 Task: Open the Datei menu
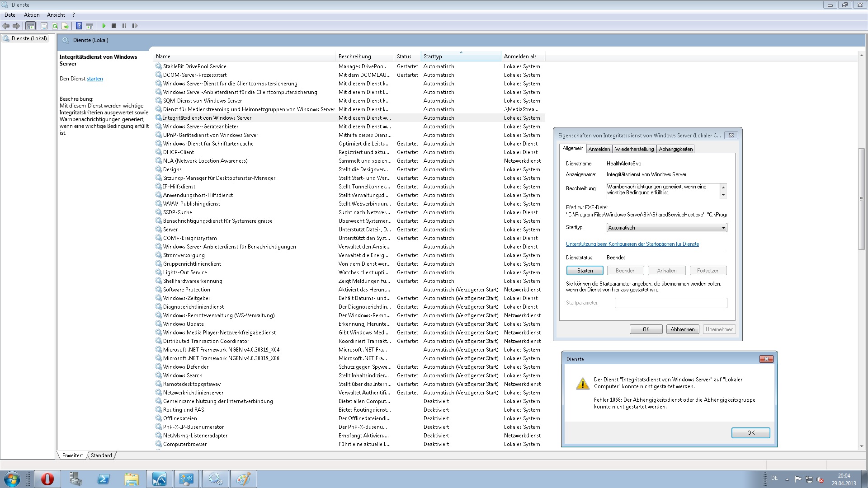(x=10, y=15)
